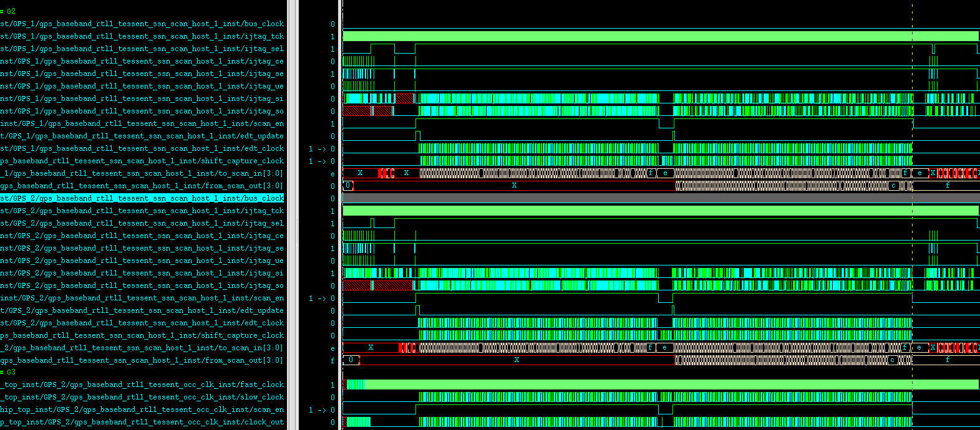Screen dimensions: 980x430
Task: Click the divider between names and values panes
Action: 293,215
